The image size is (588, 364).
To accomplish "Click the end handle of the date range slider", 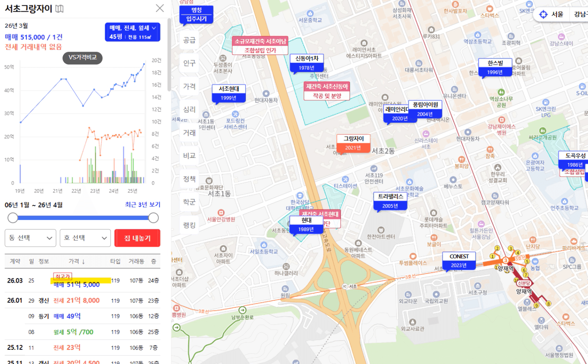I will [x=153, y=218].
